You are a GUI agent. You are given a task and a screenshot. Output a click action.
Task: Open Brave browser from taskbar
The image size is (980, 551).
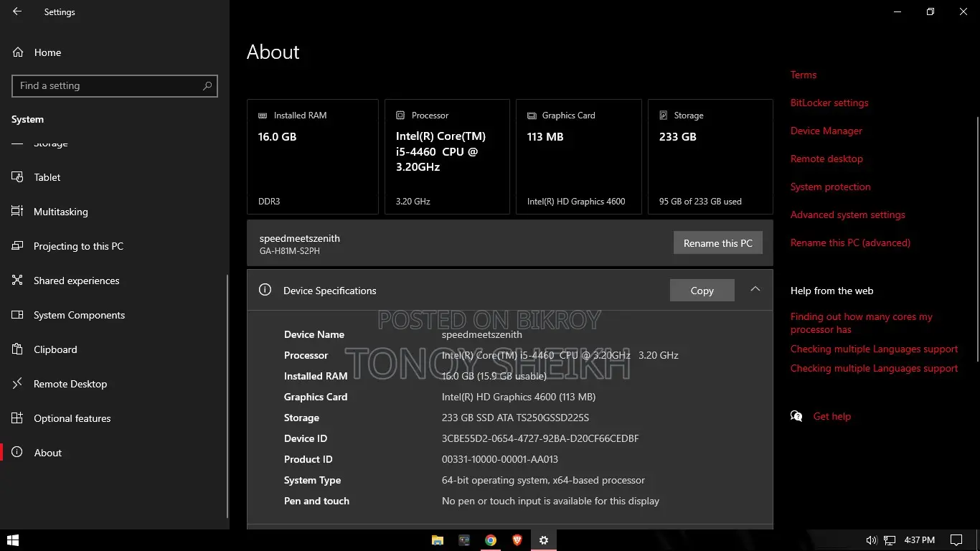[x=517, y=540]
